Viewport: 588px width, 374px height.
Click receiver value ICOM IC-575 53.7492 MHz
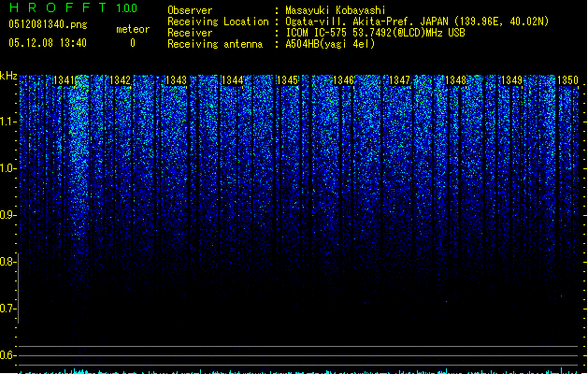[375, 33]
